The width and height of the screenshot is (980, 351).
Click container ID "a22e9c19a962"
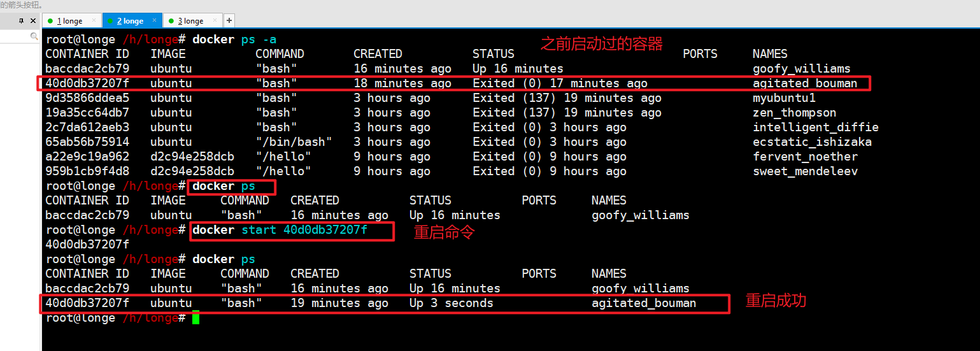(x=87, y=157)
